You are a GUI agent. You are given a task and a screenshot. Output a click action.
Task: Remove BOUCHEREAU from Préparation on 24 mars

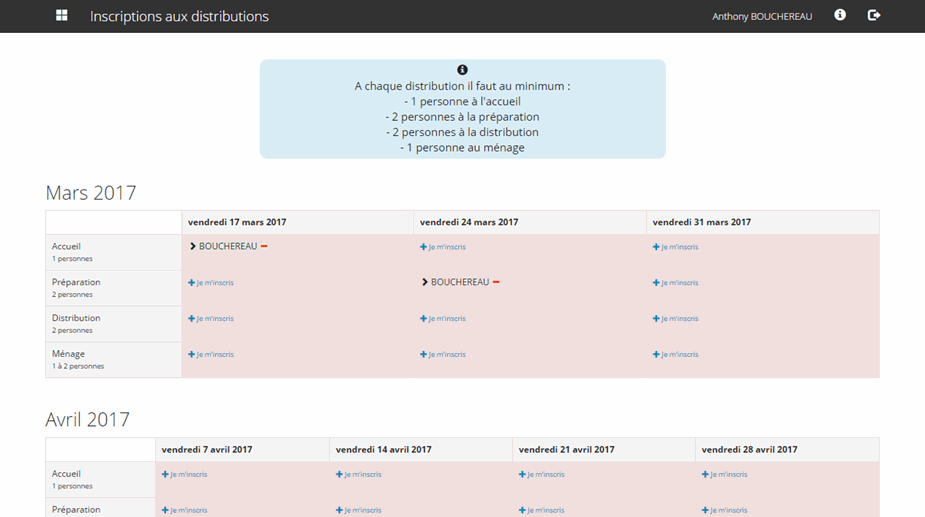pyautogui.click(x=496, y=282)
